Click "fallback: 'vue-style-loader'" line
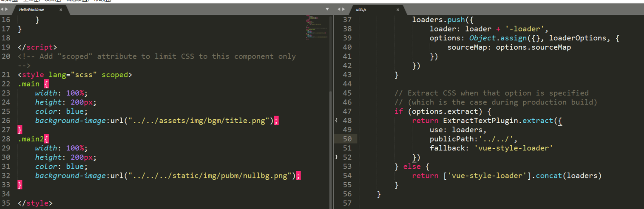 click(491, 148)
